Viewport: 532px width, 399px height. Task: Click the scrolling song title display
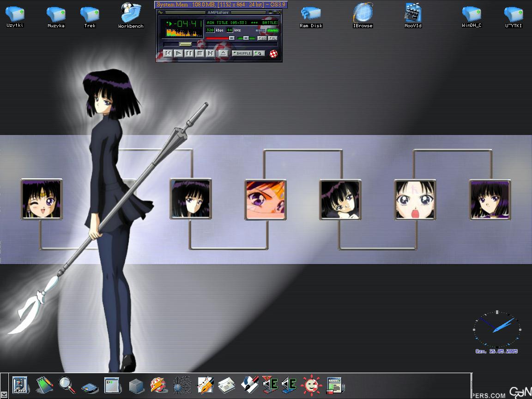pyautogui.click(x=242, y=23)
